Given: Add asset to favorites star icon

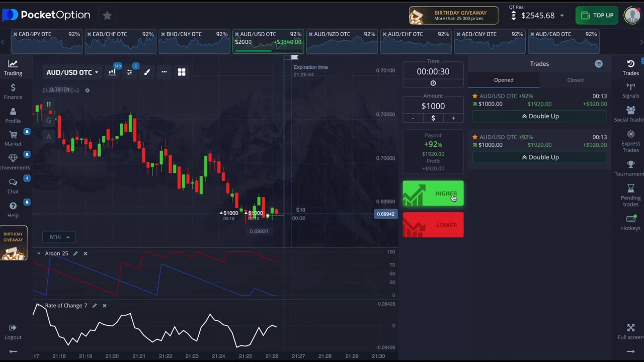Looking at the screenshot, I should click(107, 16).
